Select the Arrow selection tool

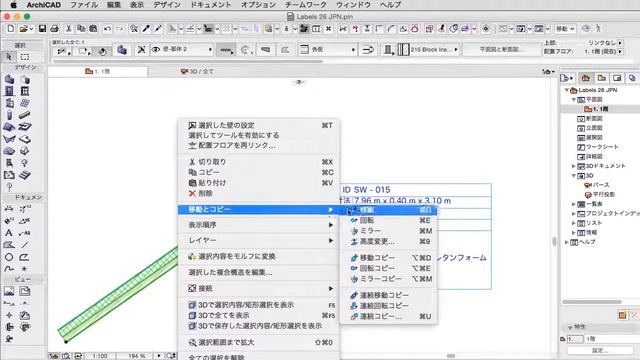coord(9,57)
